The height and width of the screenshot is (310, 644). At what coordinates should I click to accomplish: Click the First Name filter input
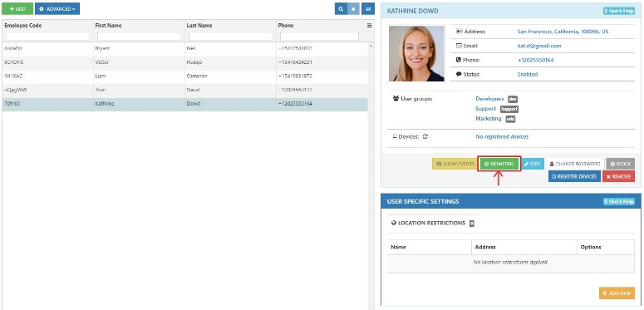(139, 37)
